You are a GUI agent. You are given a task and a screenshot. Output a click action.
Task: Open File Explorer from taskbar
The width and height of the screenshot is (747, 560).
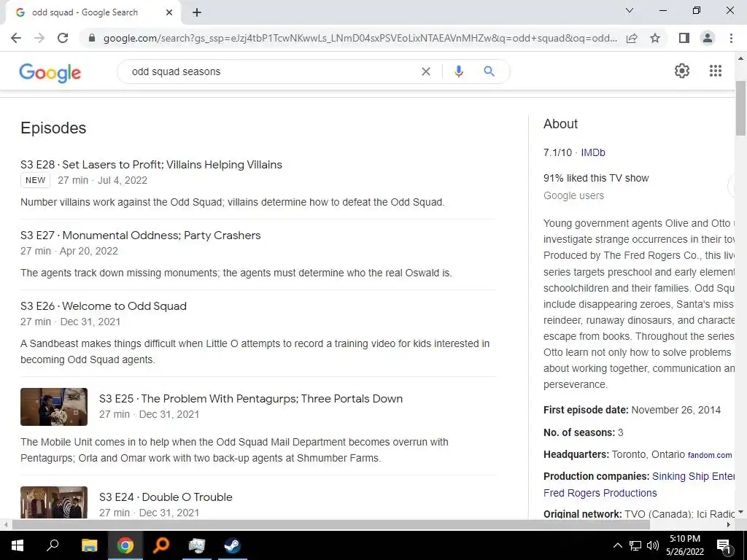coord(89,545)
